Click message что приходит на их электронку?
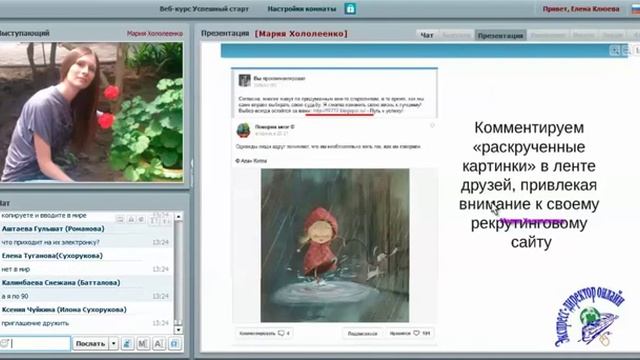The height and width of the screenshot is (360, 640). click(51, 242)
